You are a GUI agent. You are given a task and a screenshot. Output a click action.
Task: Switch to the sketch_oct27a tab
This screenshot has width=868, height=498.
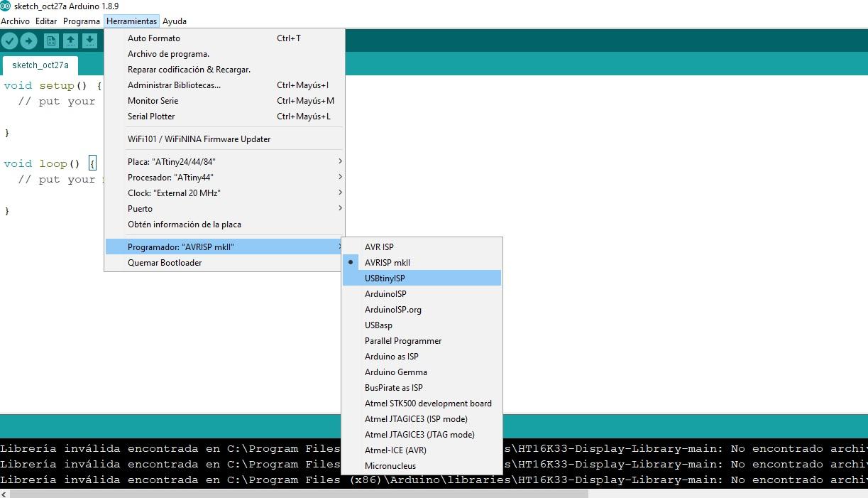click(40, 65)
